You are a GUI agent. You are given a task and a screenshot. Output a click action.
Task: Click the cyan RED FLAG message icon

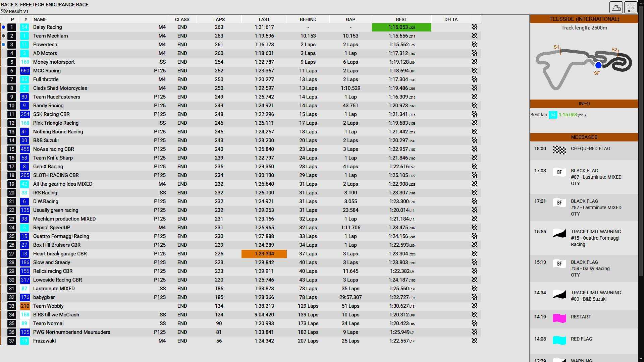pos(559,340)
